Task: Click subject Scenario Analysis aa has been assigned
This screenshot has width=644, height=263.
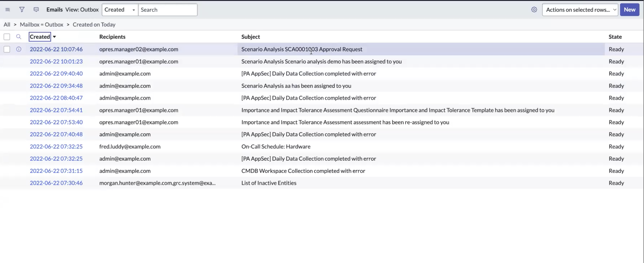Action: (296, 86)
